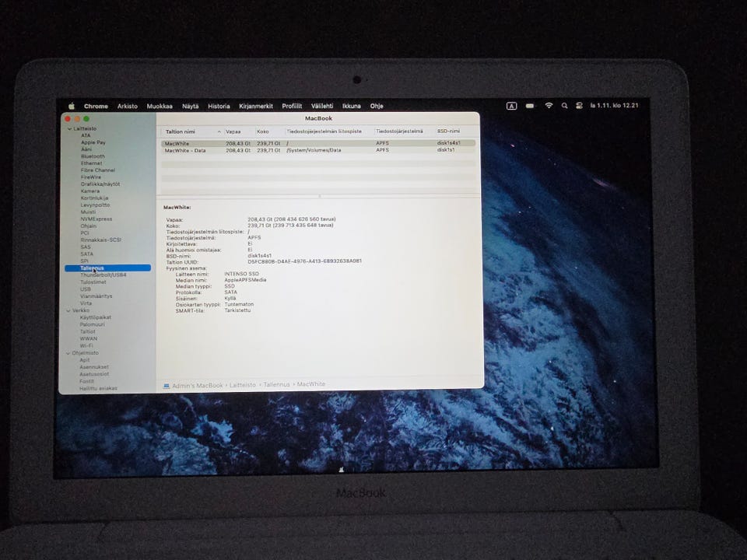Select PCI in the sidebar
The image size is (747, 560).
pos(85,233)
